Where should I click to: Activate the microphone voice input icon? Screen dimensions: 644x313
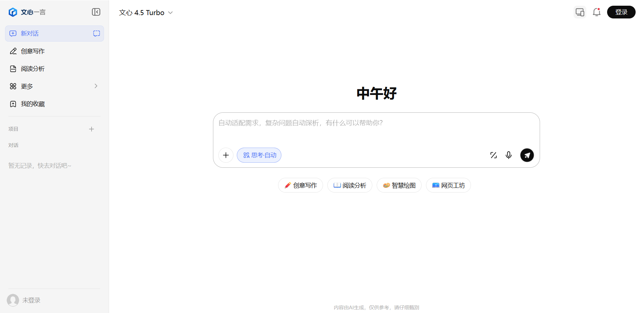[x=508, y=155]
